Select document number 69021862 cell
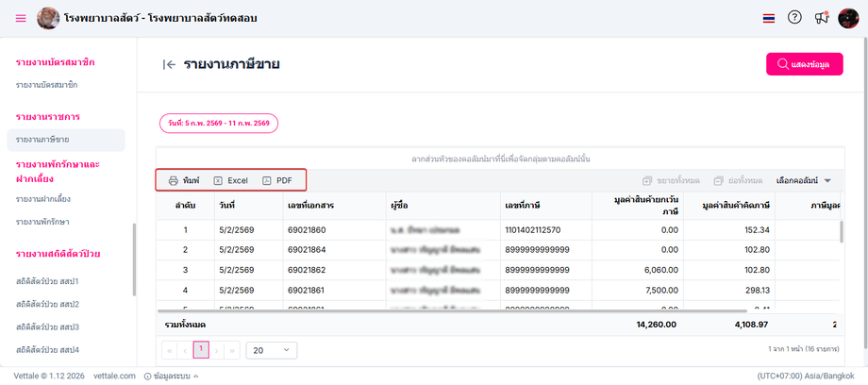868x385 pixels. point(335,270)
